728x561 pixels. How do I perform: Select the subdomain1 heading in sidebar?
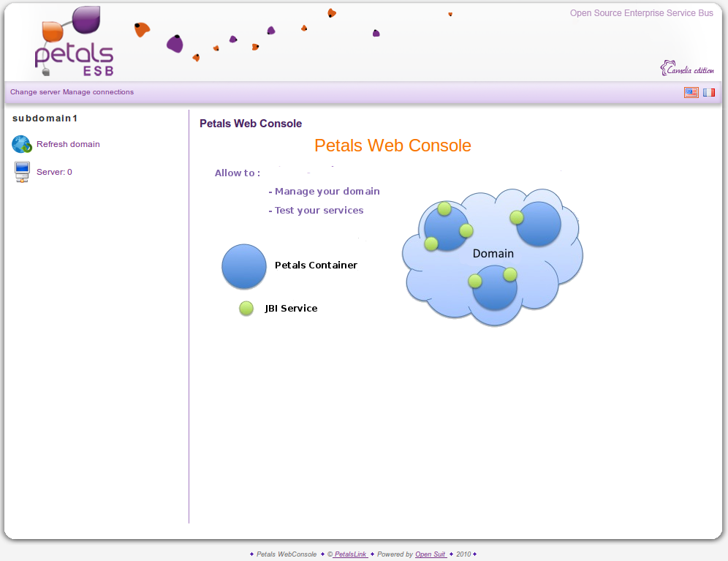click(45, 118)
